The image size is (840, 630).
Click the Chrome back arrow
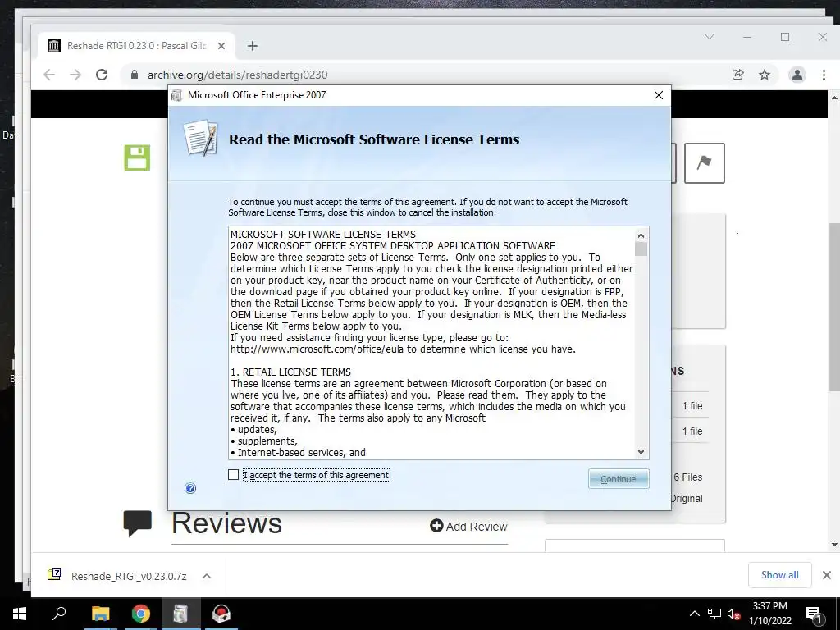pos(49,75)
